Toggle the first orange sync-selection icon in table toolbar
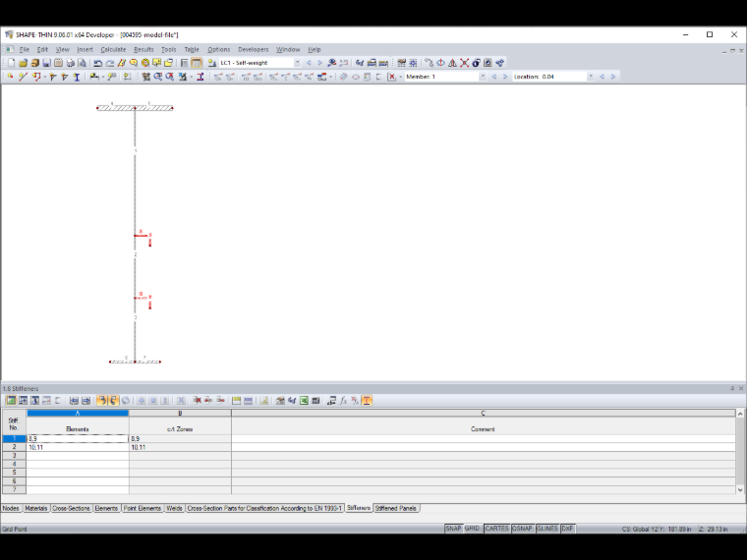 (x=101, y=401)
